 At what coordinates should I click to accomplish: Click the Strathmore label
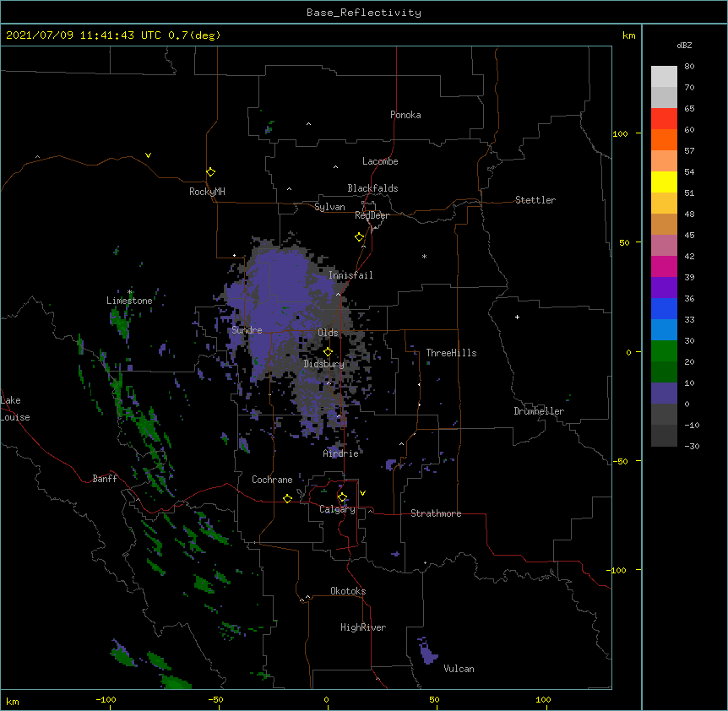[x=436, y=513]
